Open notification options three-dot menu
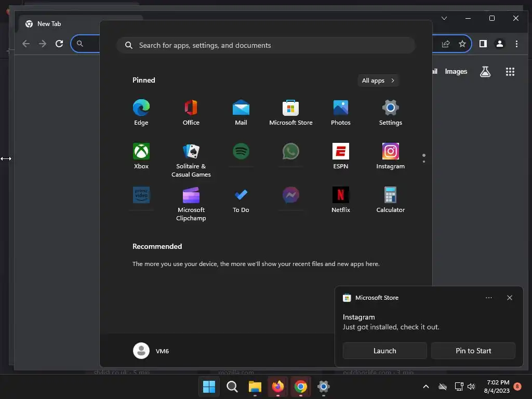This screenshot has height=399, width=532. coord(488,298)
